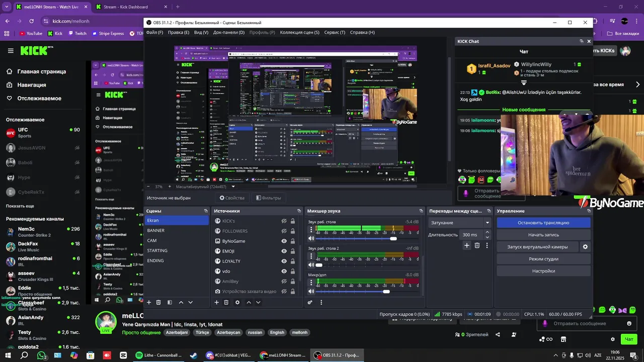
Task: Show the hidden FOLLOWERS source
Action: 284,231
